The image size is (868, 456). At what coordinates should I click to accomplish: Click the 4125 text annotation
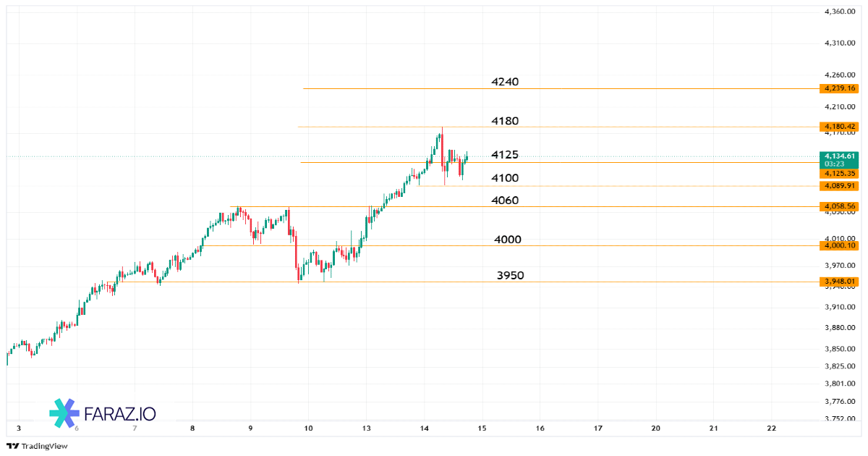[505, 155]
